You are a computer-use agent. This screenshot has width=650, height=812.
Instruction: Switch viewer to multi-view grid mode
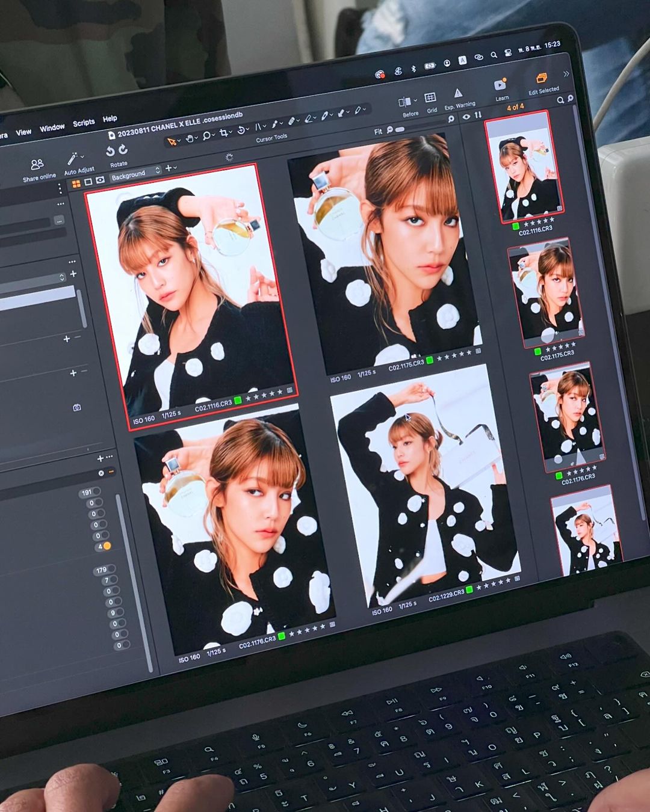point(76,183)
